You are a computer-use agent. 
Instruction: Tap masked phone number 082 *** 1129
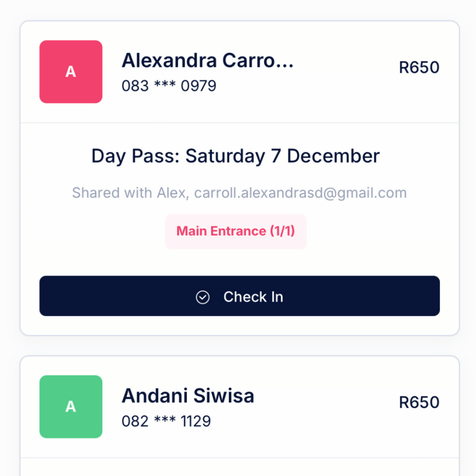(166, 421)
